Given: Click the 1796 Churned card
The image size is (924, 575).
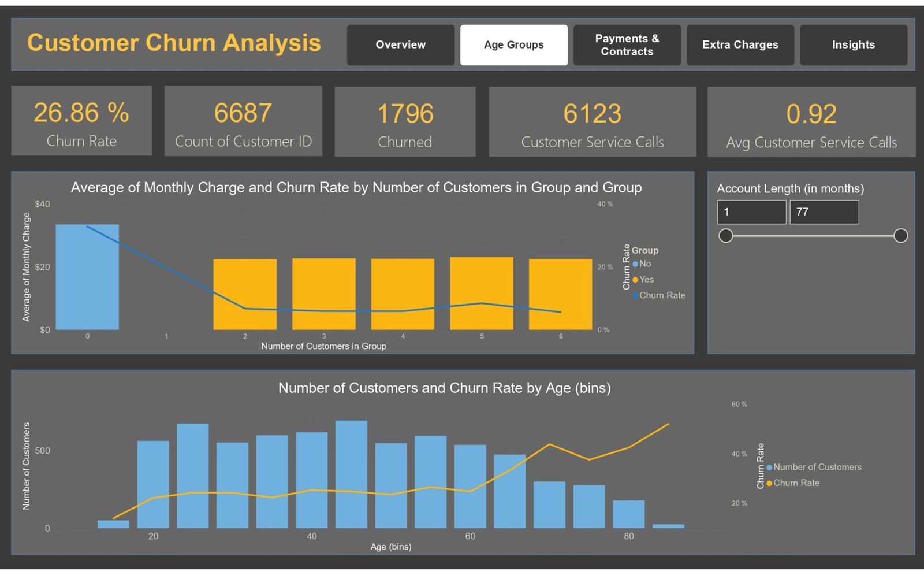Looking at the screenshot, I should pyautogui.click(x=405, y=122).
